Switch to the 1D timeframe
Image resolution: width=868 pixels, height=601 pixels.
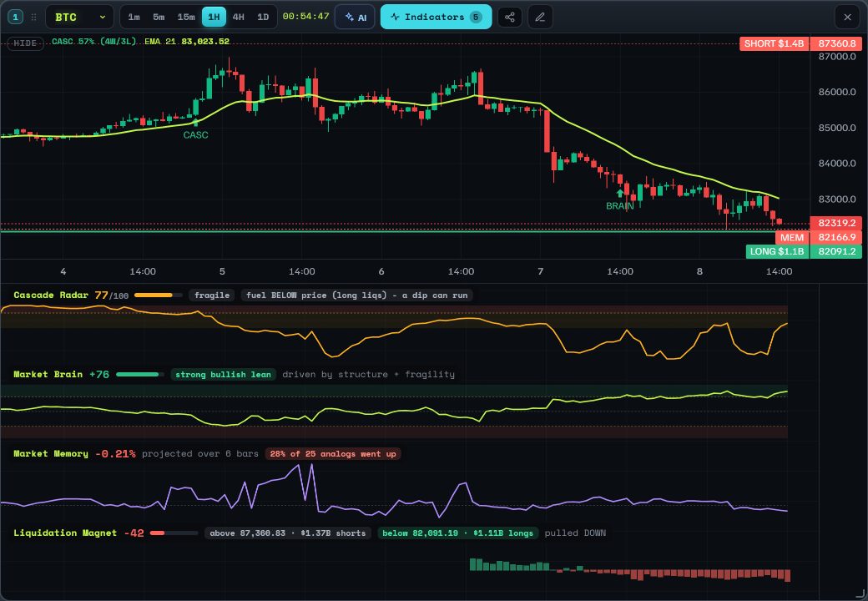click(263, 18)
